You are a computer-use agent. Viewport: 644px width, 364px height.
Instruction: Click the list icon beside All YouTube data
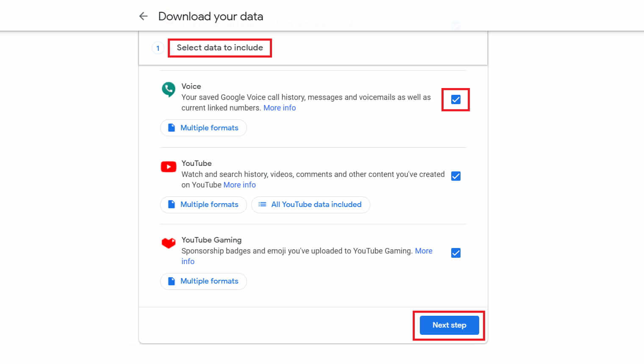click(263, 204)
